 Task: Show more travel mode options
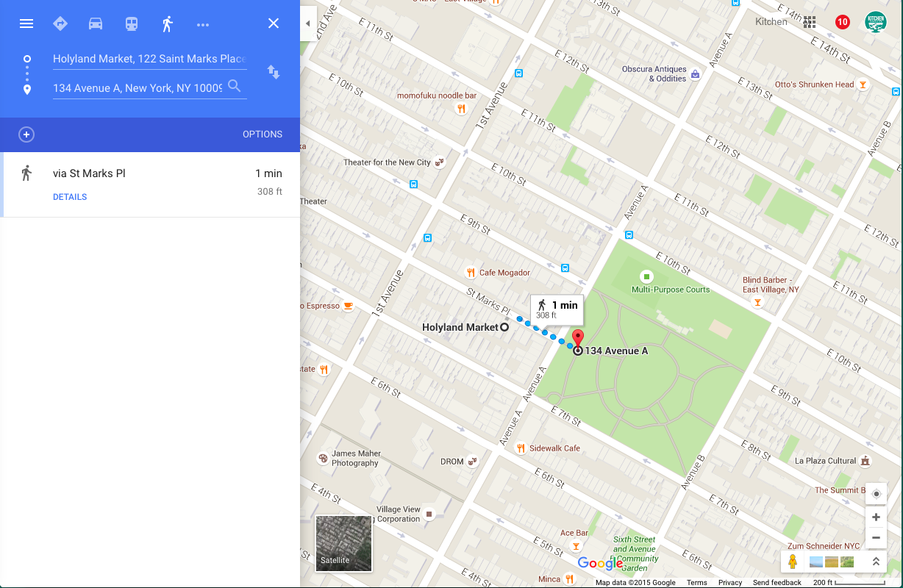click(x=203, y=24)
